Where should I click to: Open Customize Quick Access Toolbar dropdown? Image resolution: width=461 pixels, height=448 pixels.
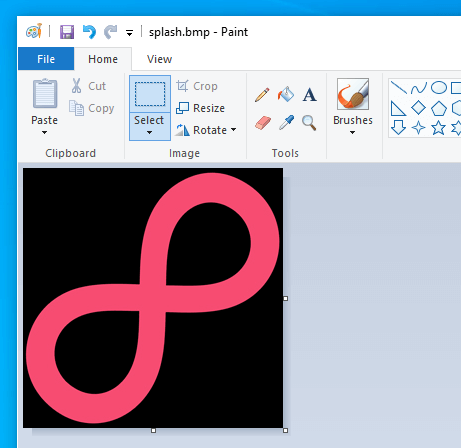129,33
